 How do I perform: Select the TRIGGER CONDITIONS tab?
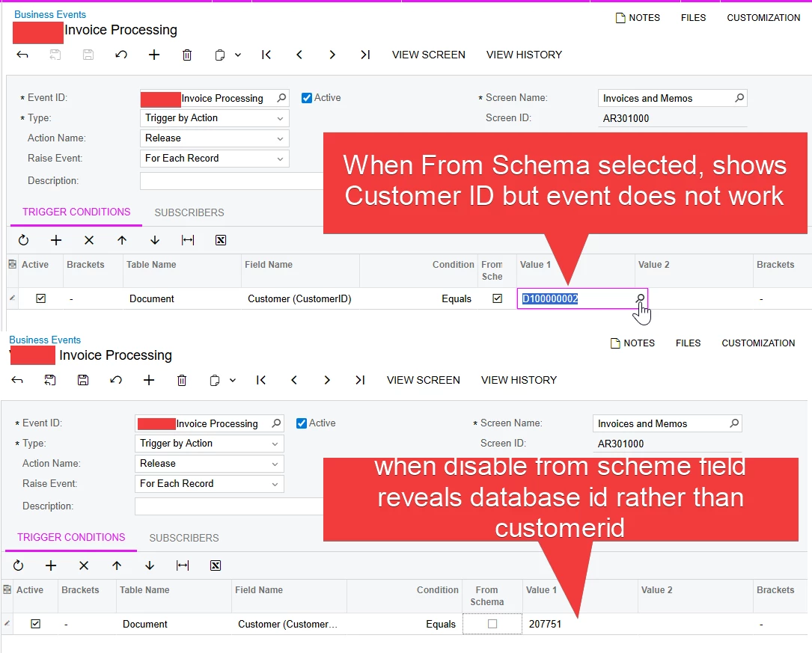(75, 212)
